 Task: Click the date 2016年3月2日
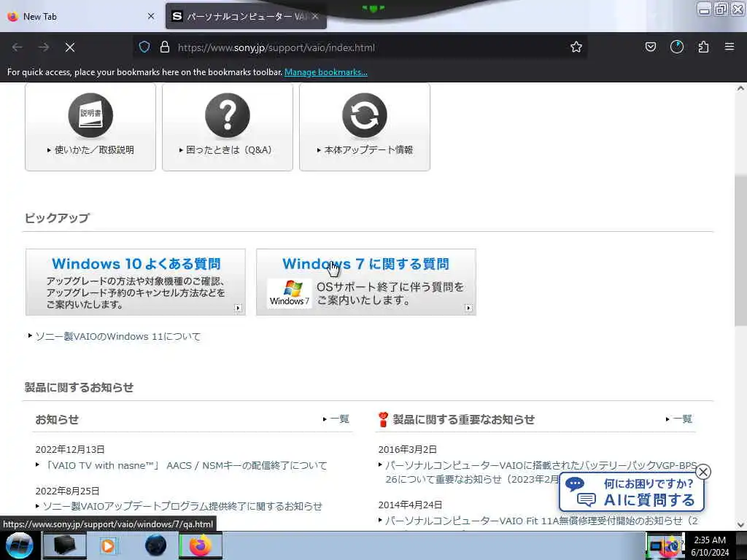click(x=407, y=449)
